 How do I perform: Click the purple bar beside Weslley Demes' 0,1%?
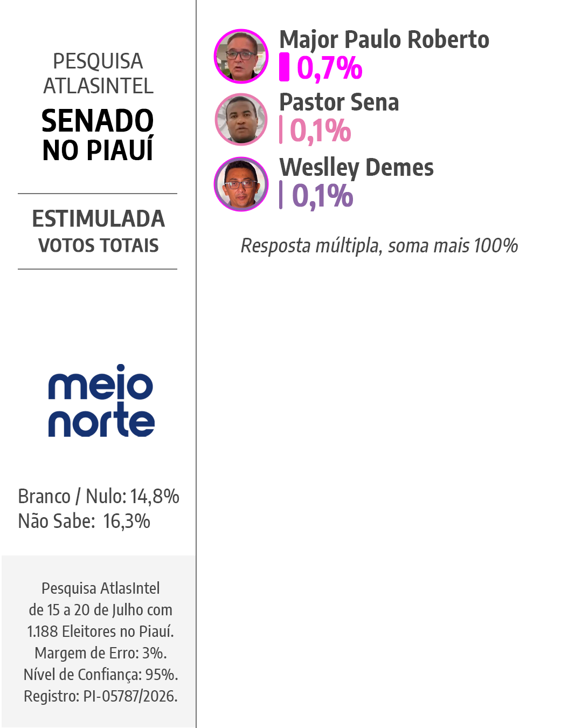click(x=281, y=195)
